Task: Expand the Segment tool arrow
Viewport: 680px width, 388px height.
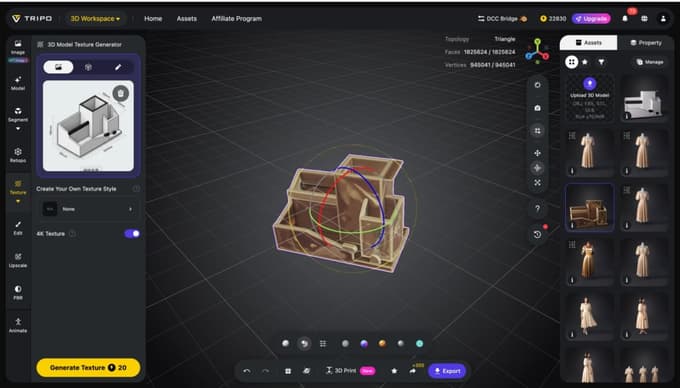Action: click(x=18, y=129)
